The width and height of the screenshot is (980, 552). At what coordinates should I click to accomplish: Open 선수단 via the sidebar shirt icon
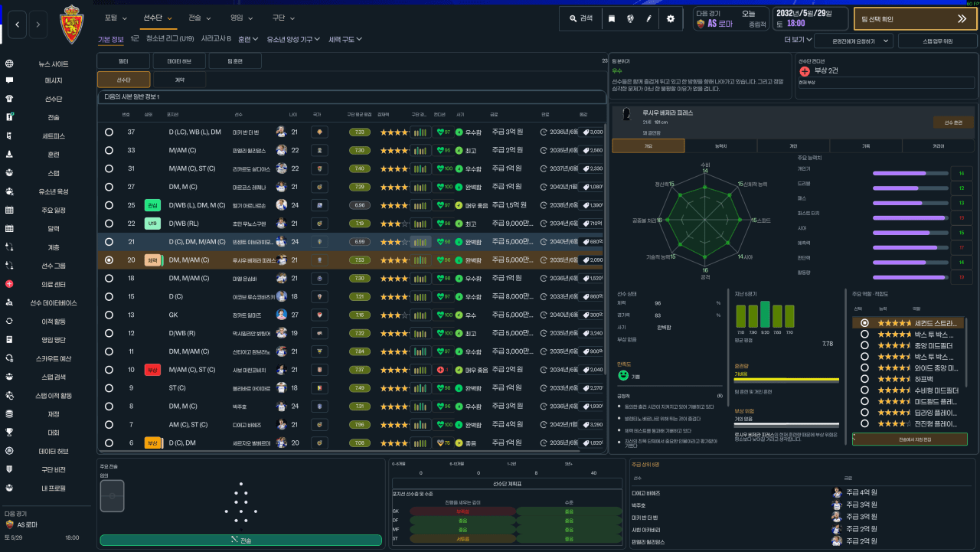tap(9, 99)
